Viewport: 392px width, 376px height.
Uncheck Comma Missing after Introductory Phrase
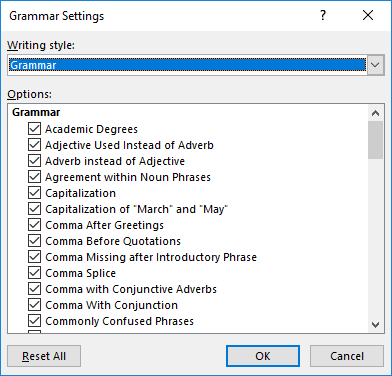[34, 257]
